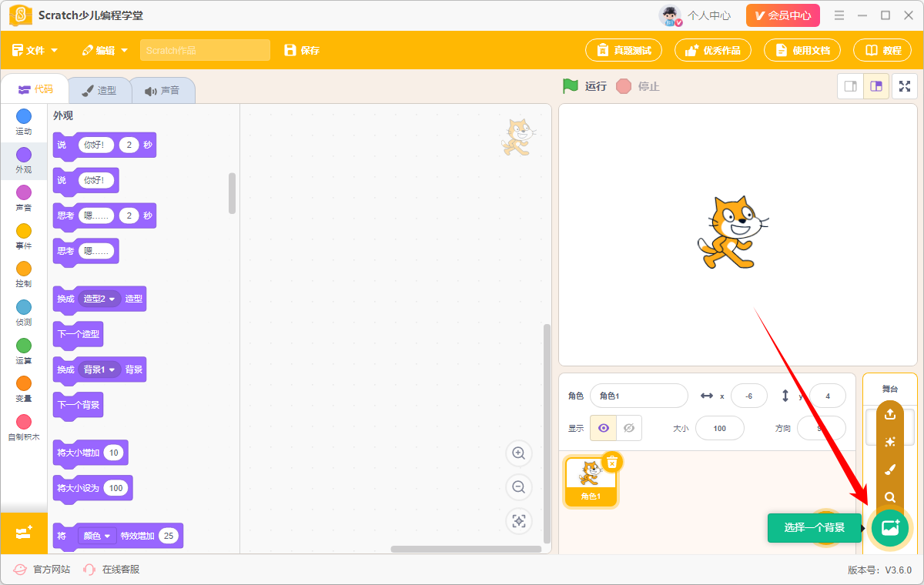Open the 官方网站 link
924x585 pixels.
[x=42, y=570]
